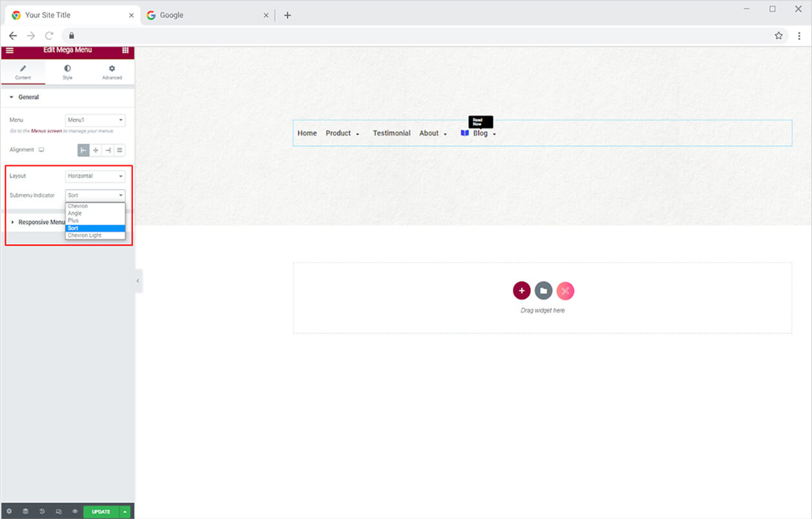Preview changes with the eye icon
The height and width of the screenshot is (519, 812).
[75, 511]
